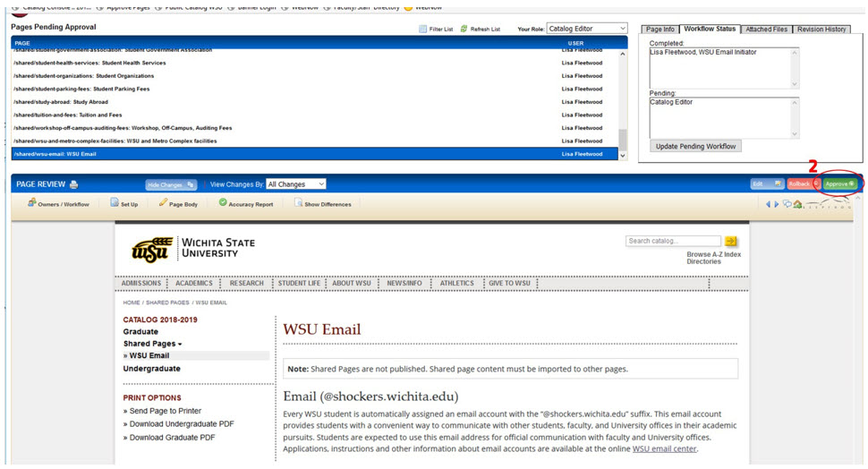Click the USER column header
868x469 pixels.
click(575, 43)
